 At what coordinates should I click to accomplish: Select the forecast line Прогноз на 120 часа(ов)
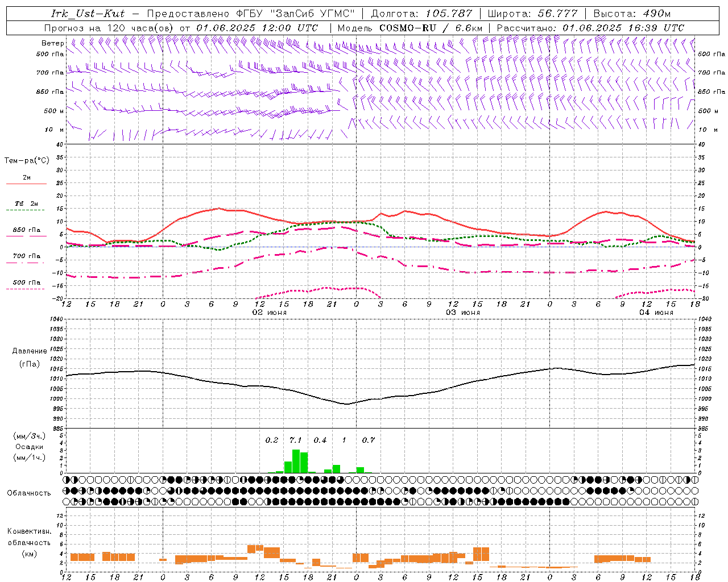(110, 28)
